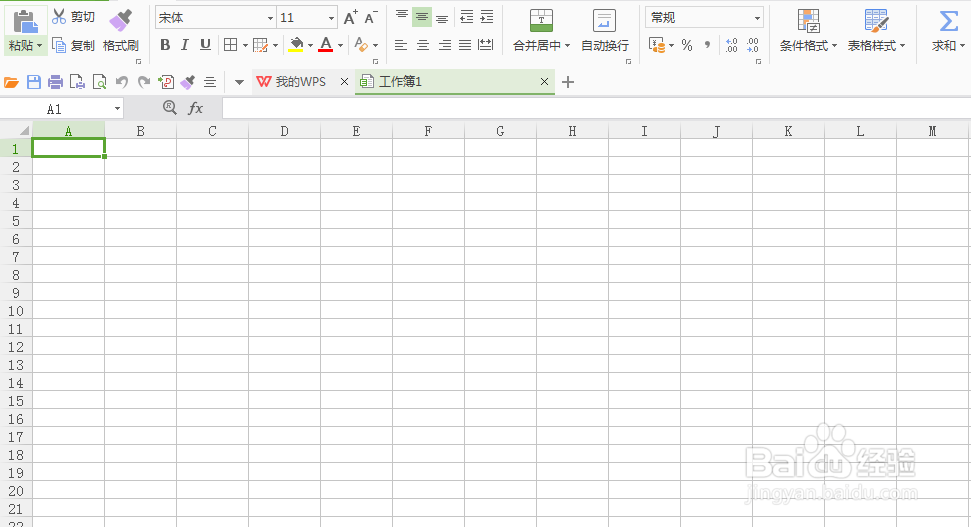Increase the indent level
The image size is (971, 527).
click(487, 17)
